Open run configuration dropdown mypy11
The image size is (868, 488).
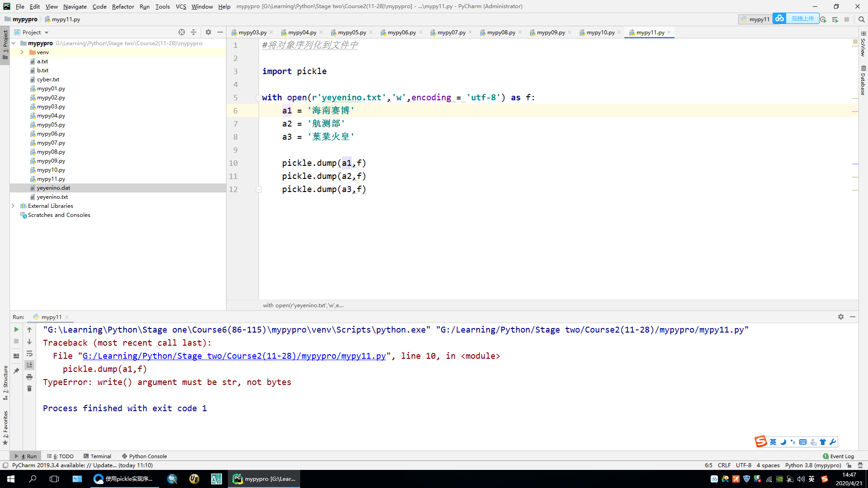(755, 19)
